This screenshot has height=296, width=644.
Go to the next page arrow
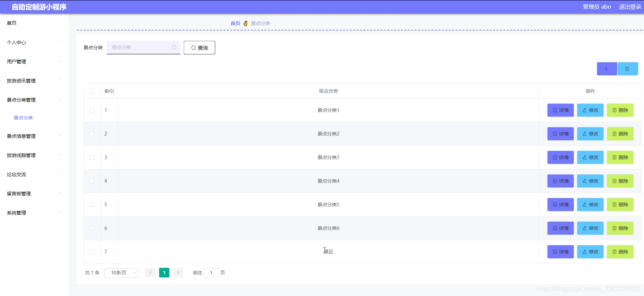coord(178,273)
